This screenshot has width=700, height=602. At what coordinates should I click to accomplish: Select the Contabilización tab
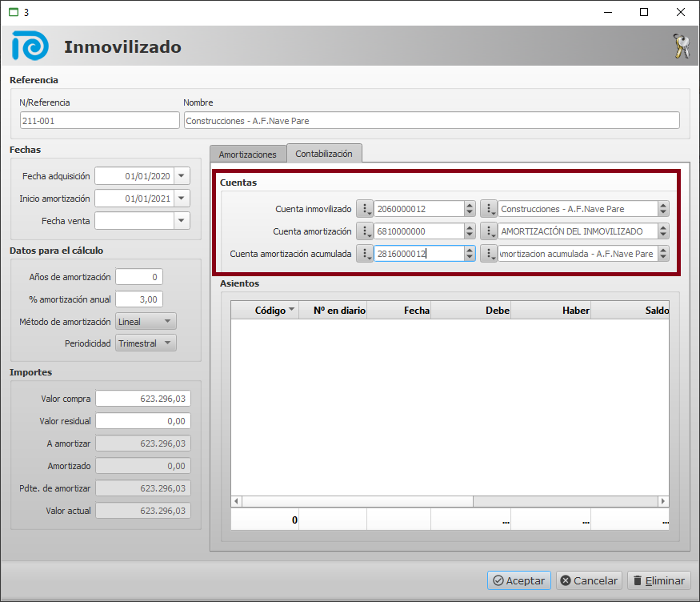coord(324,154)
